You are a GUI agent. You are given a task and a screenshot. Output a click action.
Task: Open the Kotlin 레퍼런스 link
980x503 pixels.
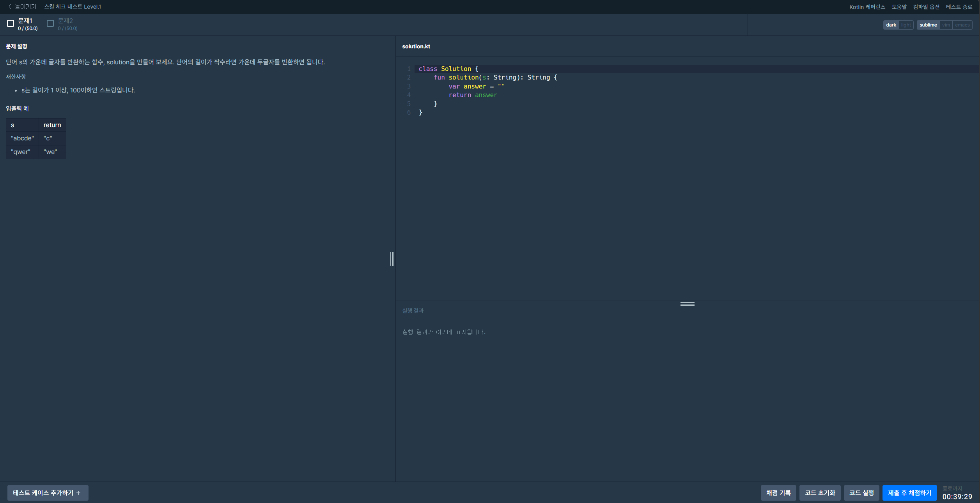867,7
